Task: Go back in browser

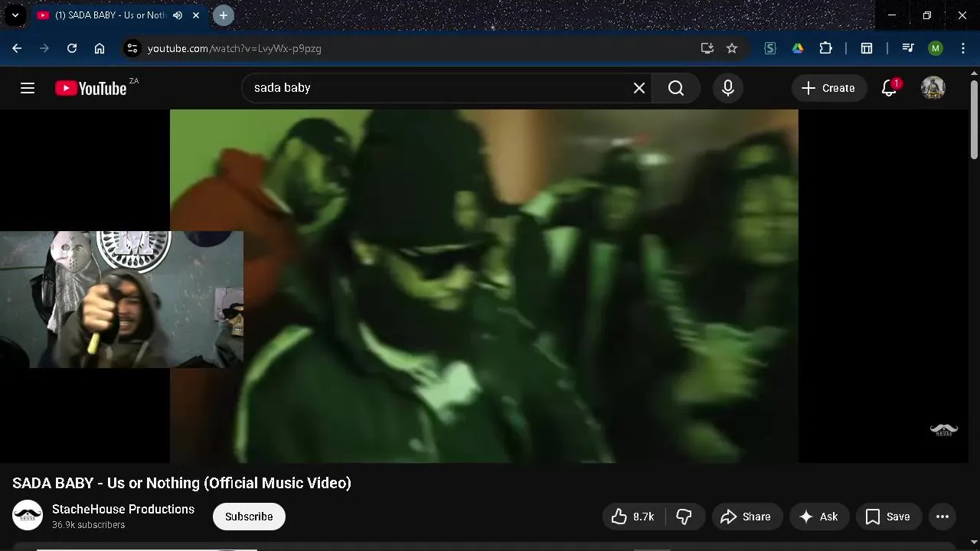Action: coord(17,48)
